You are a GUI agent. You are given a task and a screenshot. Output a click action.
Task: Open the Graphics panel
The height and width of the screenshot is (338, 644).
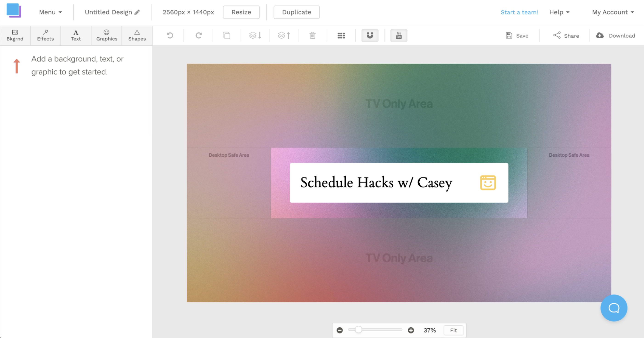(107, 35)
